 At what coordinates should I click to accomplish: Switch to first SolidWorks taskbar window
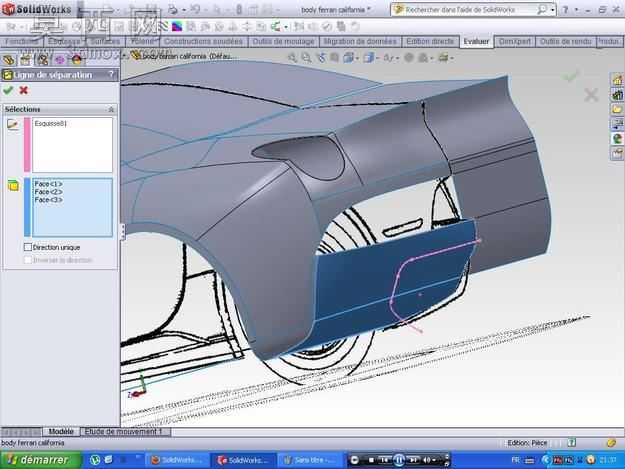(x=176, y=460)
